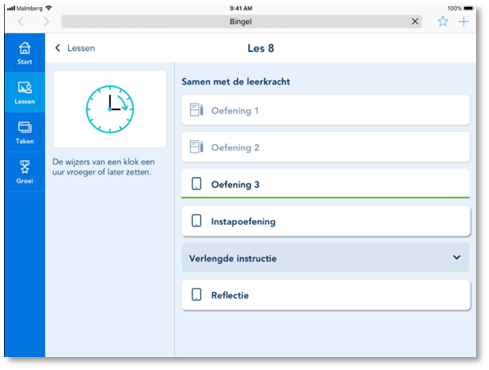This screenshot has height=370, width=489.
Task: Expand the Verlengde instructie section
Action: click(x=326, y=258)
